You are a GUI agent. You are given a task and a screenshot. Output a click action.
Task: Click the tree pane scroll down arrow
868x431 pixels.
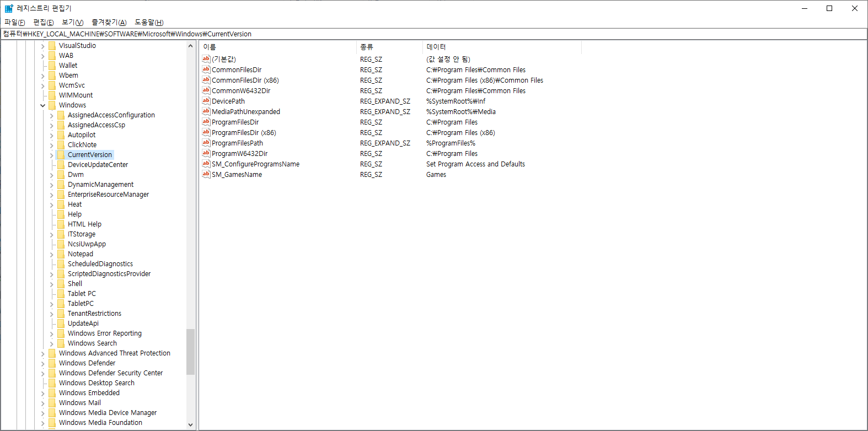(x=190, y=424)
